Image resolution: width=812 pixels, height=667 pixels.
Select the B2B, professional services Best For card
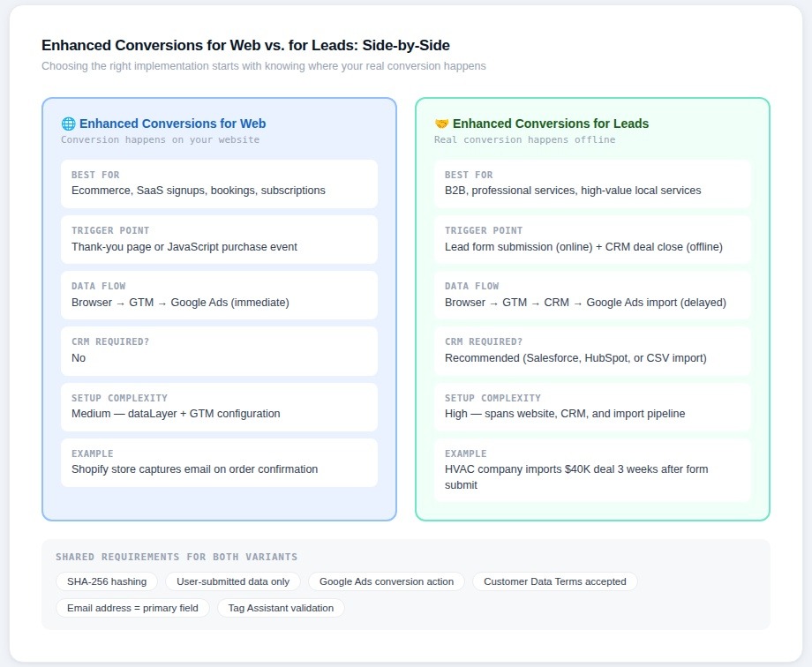[592, 184]
